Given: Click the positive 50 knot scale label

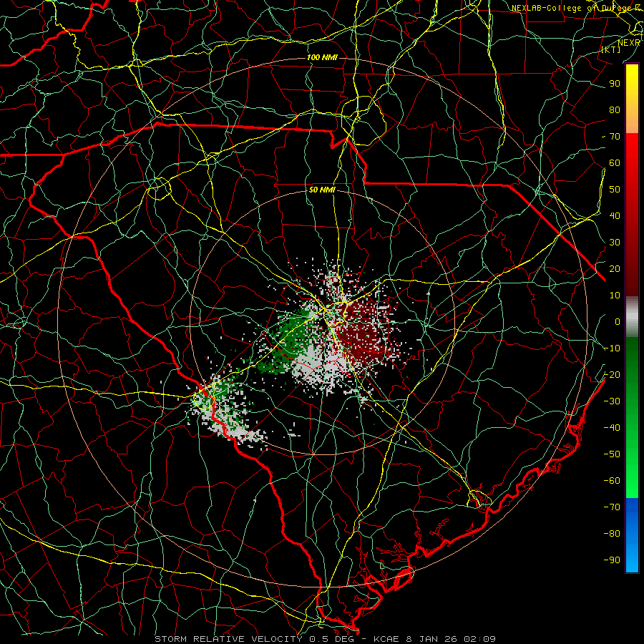Looking at the screenshot, I should click(615, 190).
